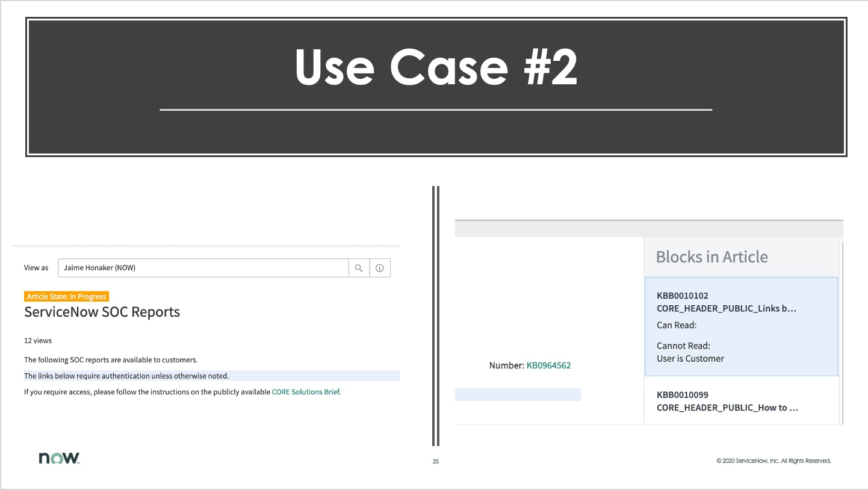Click 'User is Customer' under Cannot Read
This screenshot has height=490, width=868.
pos(690,359)
